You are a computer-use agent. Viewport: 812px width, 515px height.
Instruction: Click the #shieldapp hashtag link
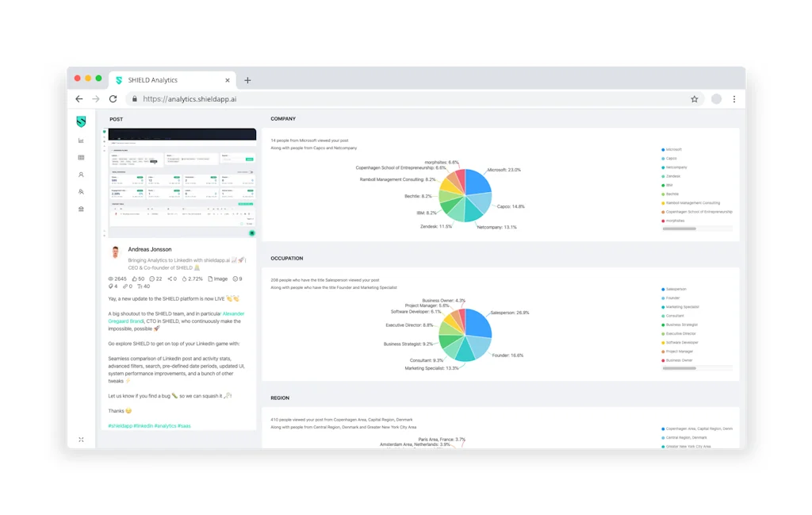pos(119,425)
